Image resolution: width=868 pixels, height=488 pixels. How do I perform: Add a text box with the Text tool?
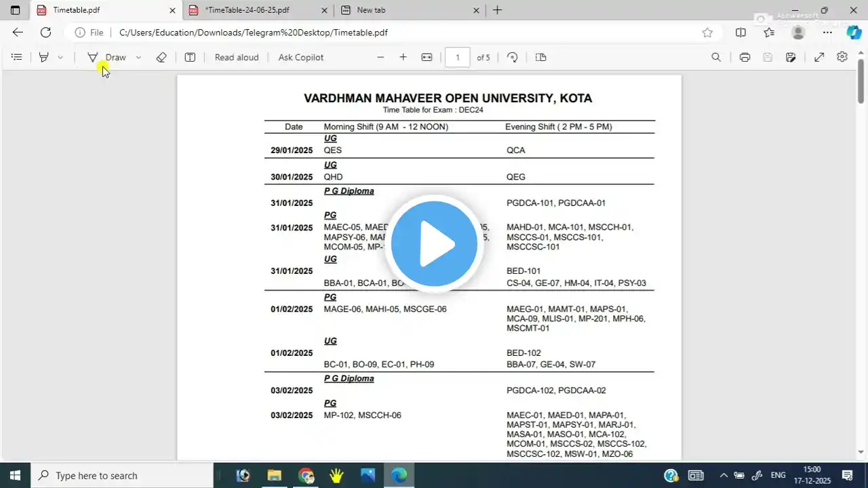point(190,58)
